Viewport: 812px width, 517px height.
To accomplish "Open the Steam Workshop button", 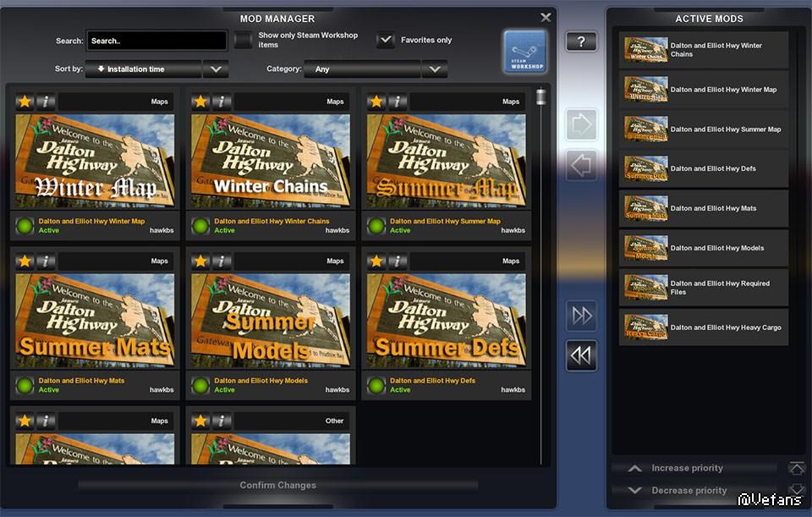I will click(x=524, y=52).
